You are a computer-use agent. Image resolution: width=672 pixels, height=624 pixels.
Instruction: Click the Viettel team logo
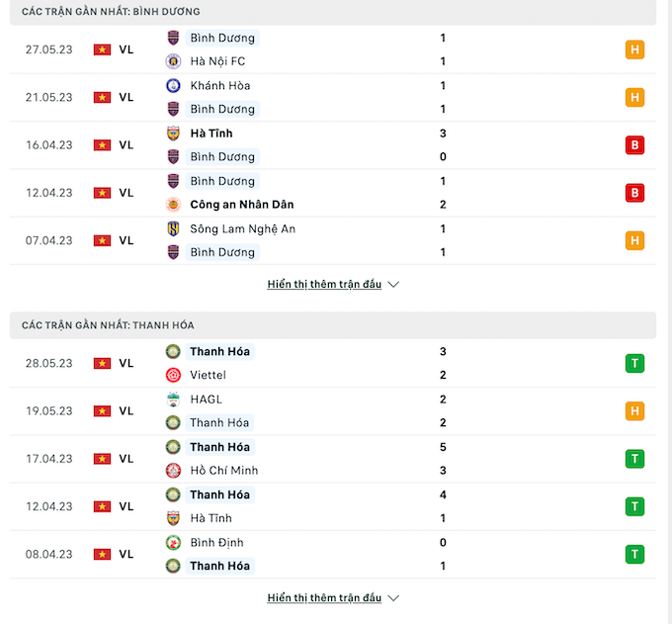tap(174, 375)
